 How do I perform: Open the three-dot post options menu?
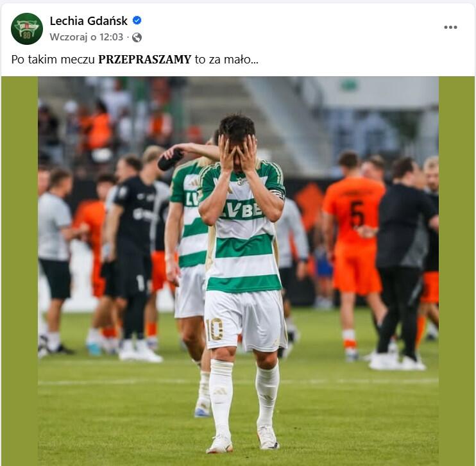click(450, 28)
